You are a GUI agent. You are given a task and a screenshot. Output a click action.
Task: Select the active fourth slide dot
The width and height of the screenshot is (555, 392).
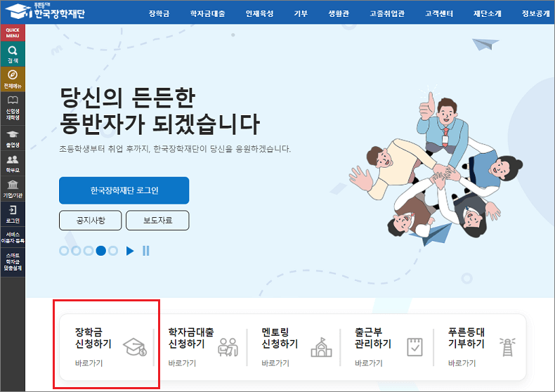tap(101, 251)
